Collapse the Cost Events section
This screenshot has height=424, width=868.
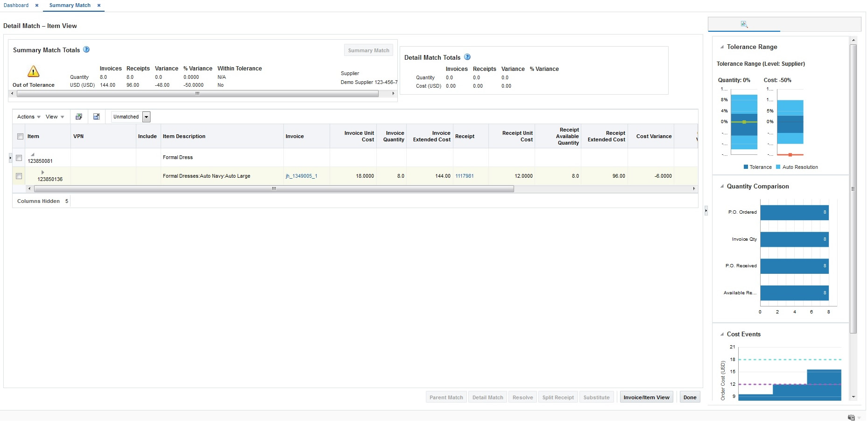[x=721, y=334]
